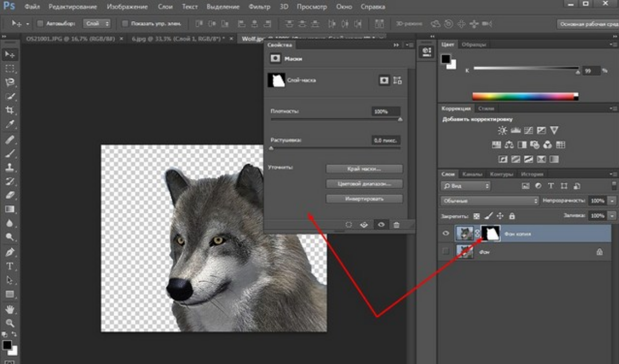Hide the 'Фон копия' layer
Image resolution: width=619 pixels, height=364 pixels.
tap(446, 234)
